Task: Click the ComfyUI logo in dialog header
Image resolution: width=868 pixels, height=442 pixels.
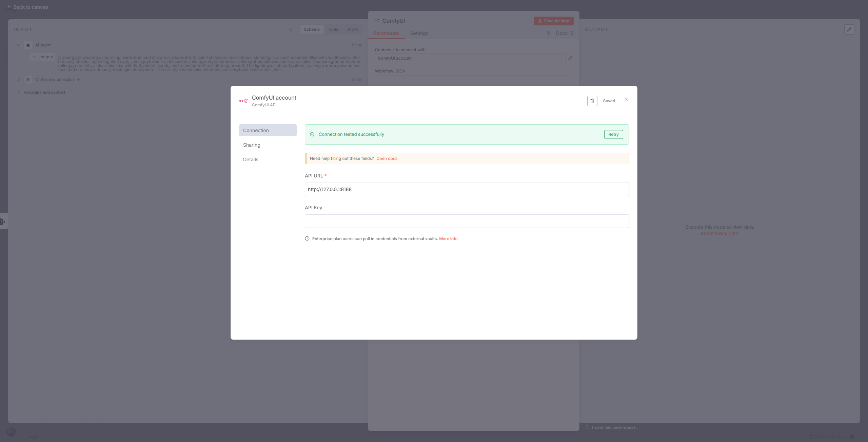Action: (x=243, y=101)
